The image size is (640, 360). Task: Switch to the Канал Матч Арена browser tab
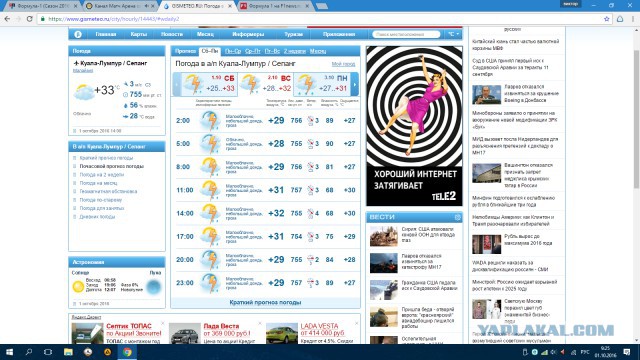121,6
